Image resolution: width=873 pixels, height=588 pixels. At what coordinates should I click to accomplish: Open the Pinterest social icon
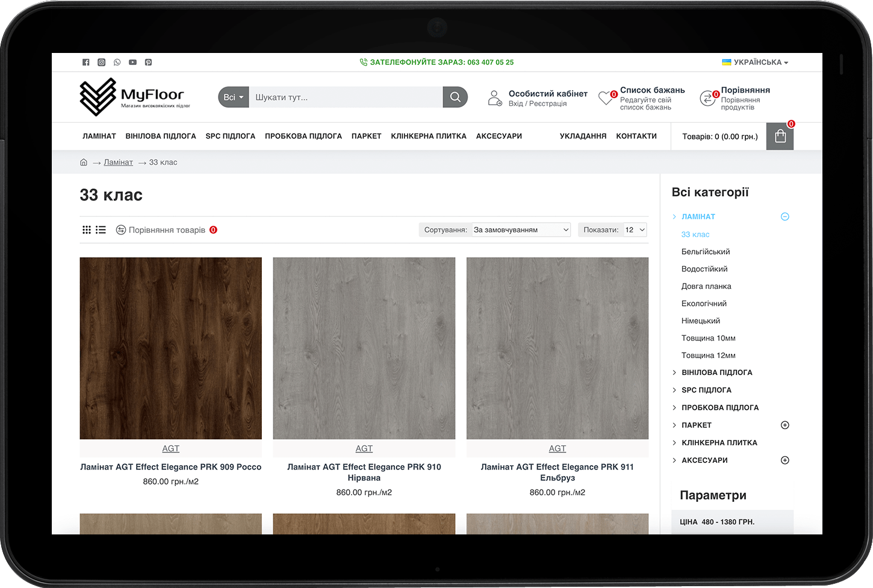[x=148, y=62]
